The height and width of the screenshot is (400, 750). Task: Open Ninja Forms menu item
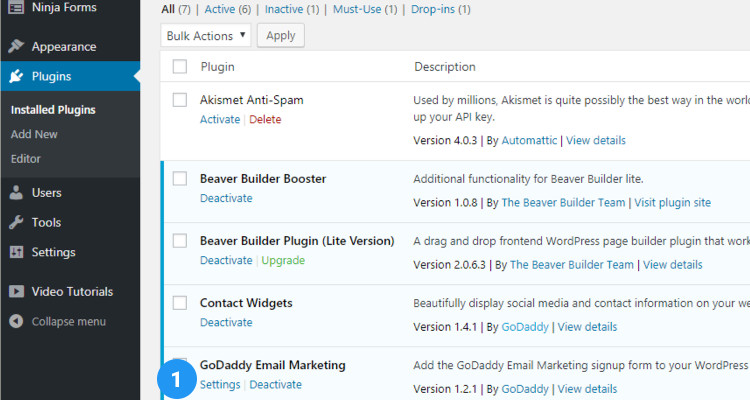(64, 7)
